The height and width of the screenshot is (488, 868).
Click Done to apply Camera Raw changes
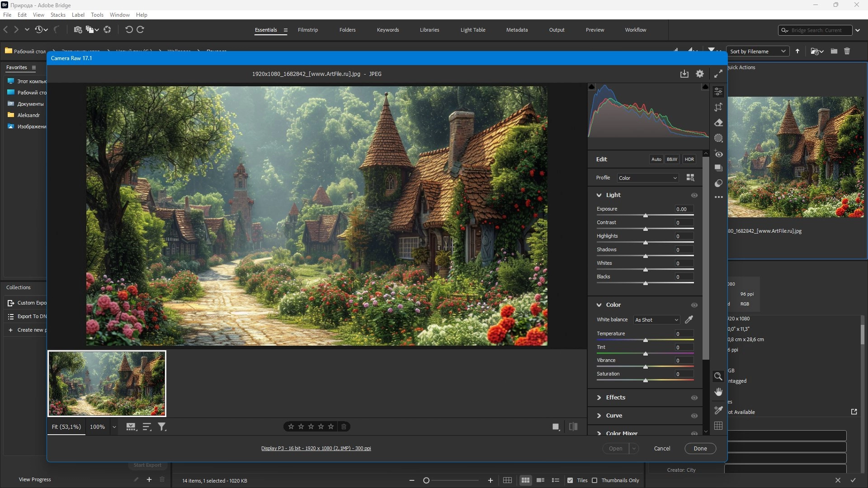pyautogui.click(x=700, y=449)
